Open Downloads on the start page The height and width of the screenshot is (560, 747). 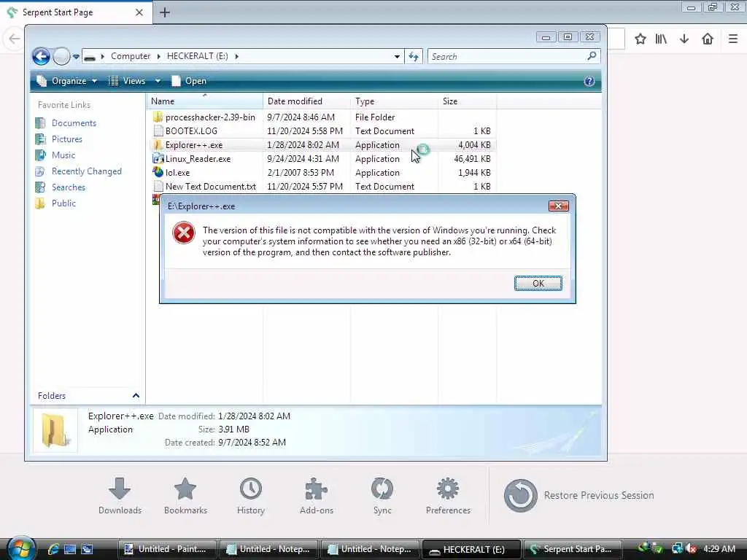[120, 496]
